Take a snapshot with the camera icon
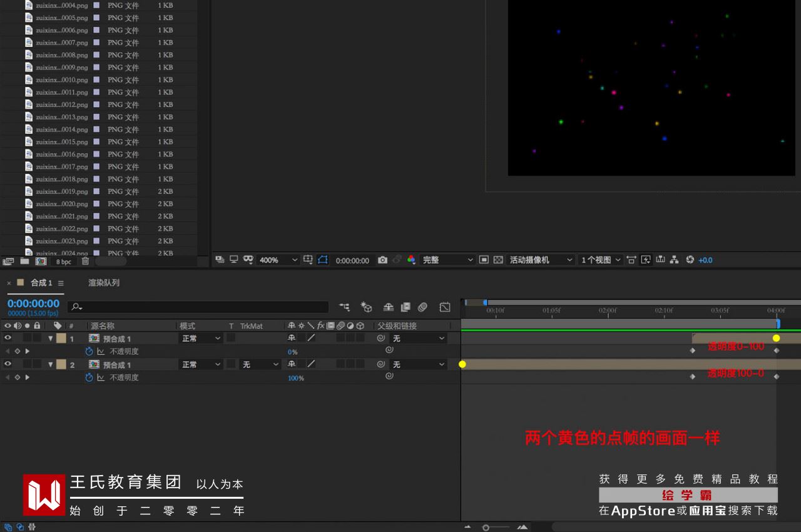This screenshot has width=801, height=532. 382,260
